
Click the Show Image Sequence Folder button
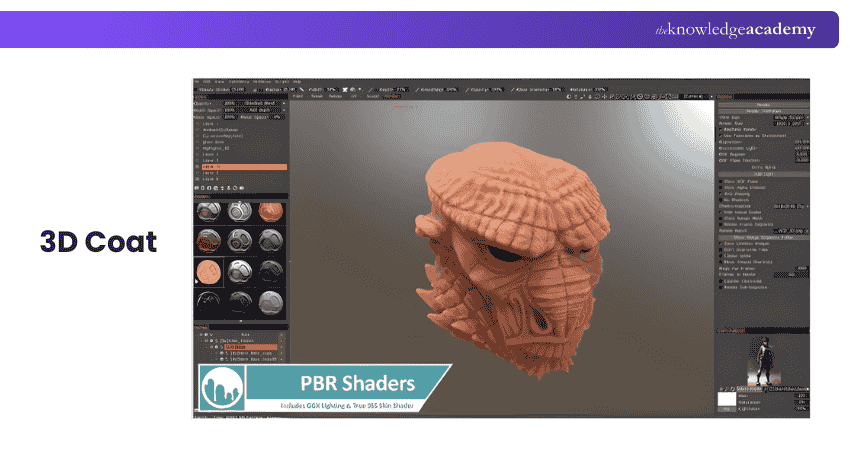point(763,237)
